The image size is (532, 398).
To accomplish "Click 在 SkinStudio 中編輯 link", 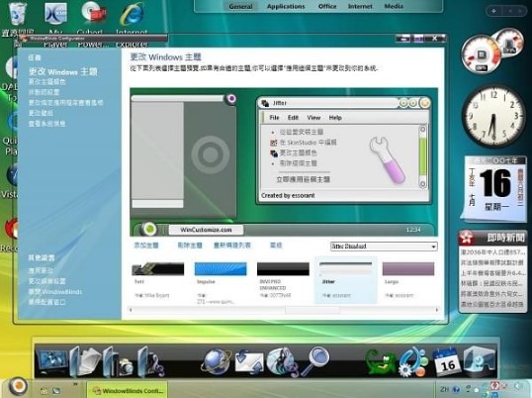I will (x=309, y=143).
